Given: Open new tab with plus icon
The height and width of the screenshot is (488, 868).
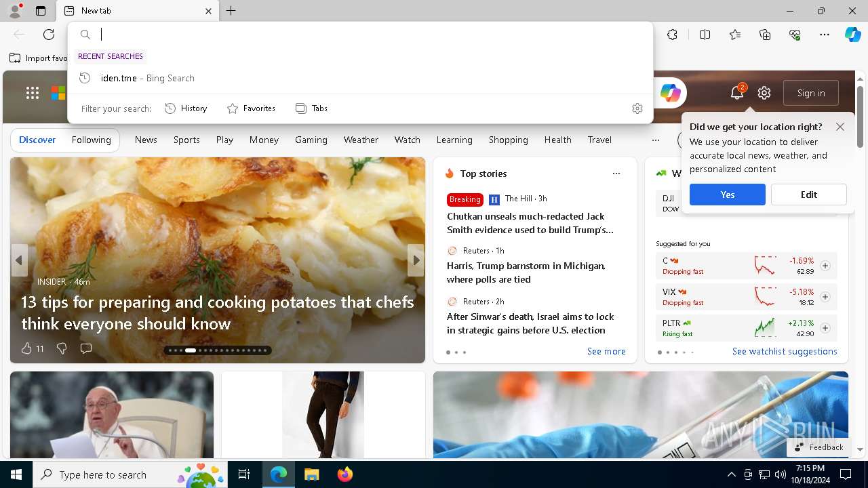Looking at the screenshot, I should tap(231, 11).
